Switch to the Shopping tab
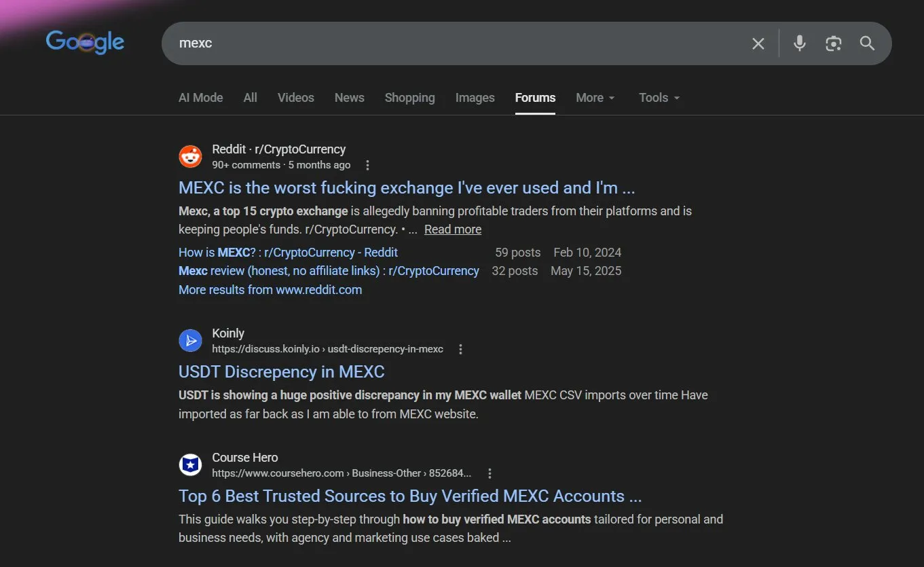Screen dimensions: 924x567 [410, 98]
